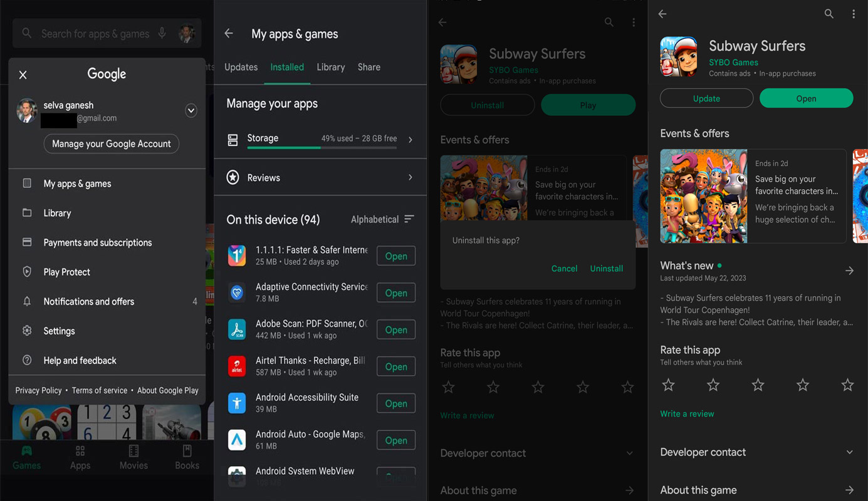Select the Updates tab
Screen dimensions: 868x501
pos(241,67)
